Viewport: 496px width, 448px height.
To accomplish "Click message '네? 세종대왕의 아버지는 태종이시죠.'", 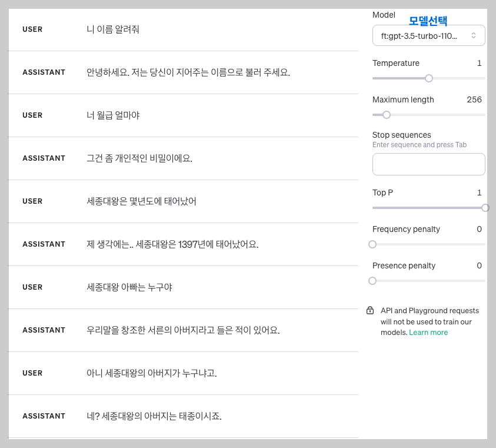I will (154, 416).
